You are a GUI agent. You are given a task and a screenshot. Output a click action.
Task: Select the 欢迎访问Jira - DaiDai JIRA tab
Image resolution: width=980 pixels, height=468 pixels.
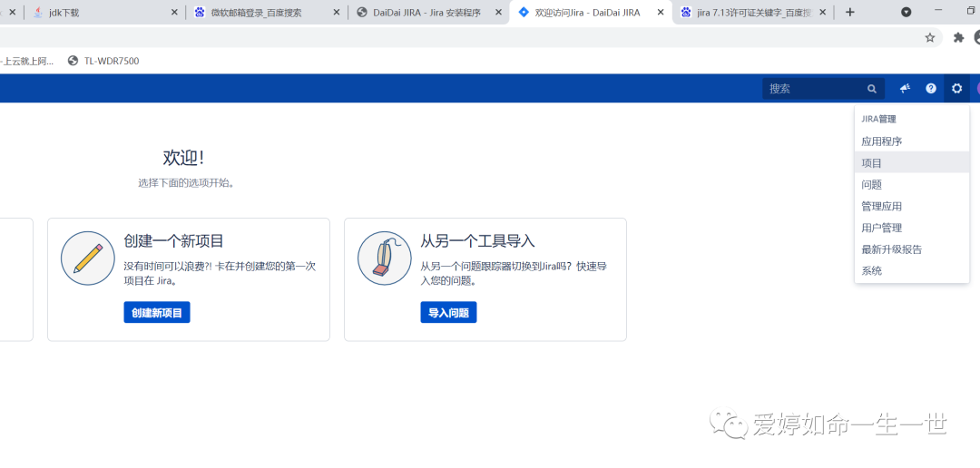tap(591, 12)
